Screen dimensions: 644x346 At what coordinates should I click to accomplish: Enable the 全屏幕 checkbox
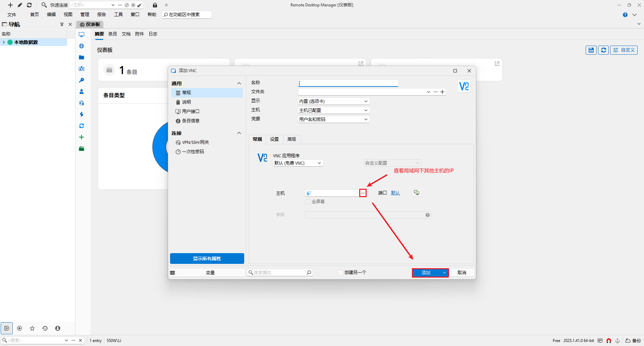[x=308, y=201]
